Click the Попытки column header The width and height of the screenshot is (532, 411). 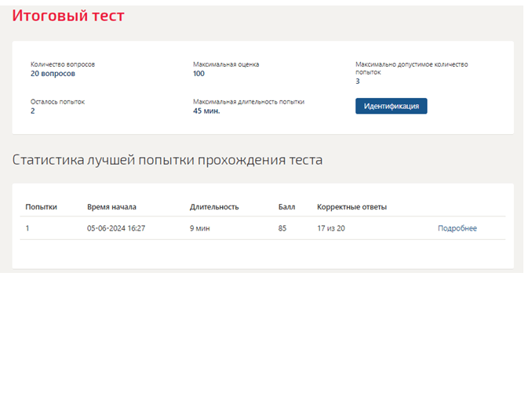(x=41, y=207)
